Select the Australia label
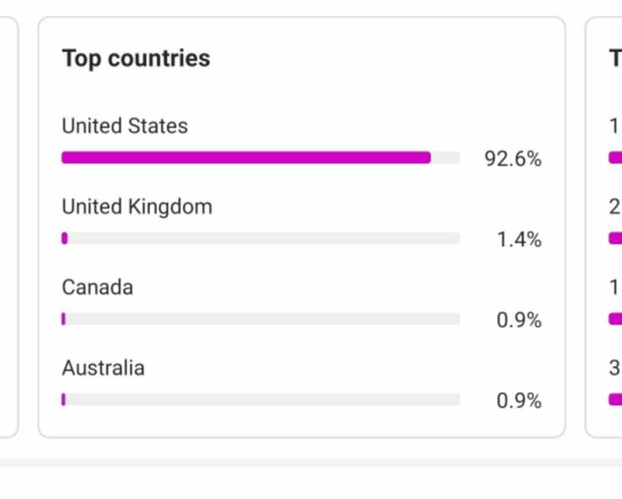The image size is (622, 499). point(103,368)
